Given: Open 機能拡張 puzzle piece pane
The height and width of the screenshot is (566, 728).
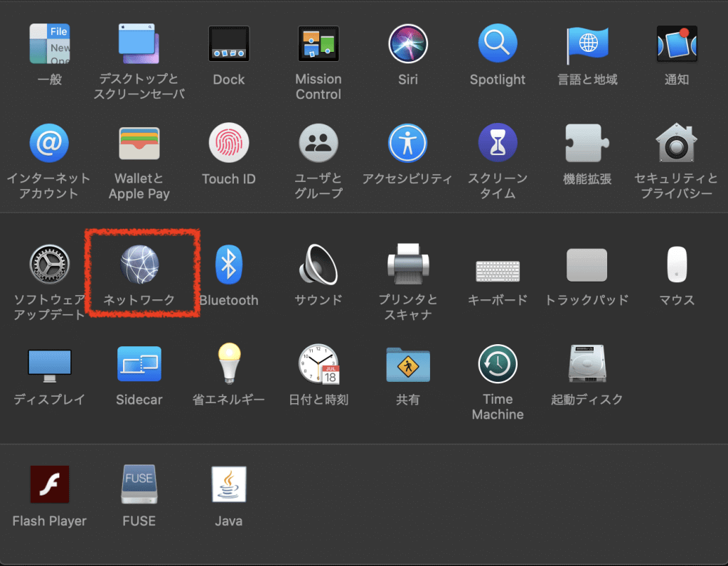Looking at the screenshot, I should [587, 143].
